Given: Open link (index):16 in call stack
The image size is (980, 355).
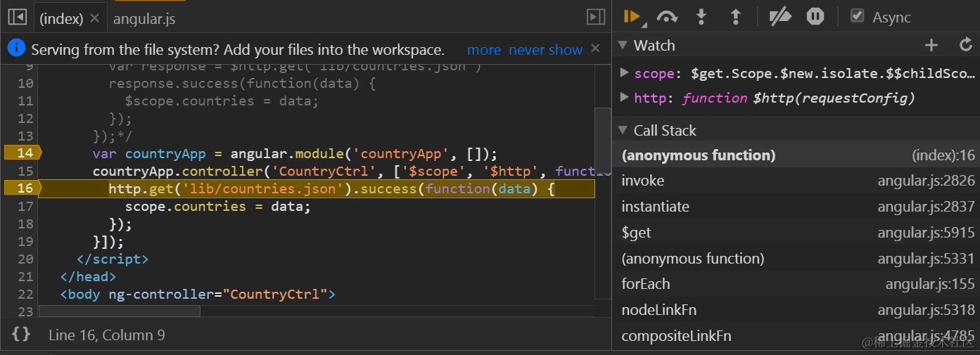Looking at the screenshot, I should coord(943,155).
